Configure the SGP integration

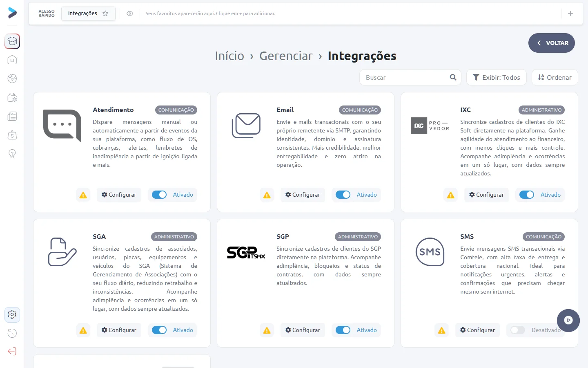pyautogui.click(x=303, y=330)
